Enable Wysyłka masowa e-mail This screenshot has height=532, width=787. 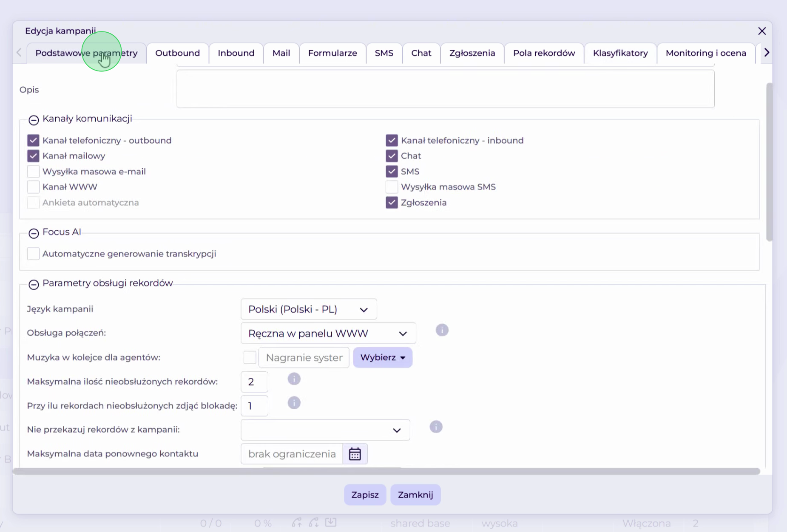(x=33, y=171)
